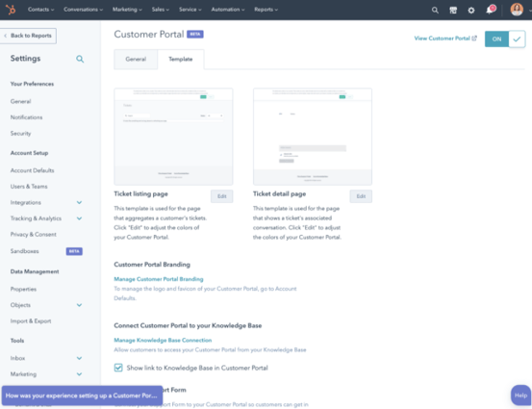Click the Help button

tap(520, 396)
